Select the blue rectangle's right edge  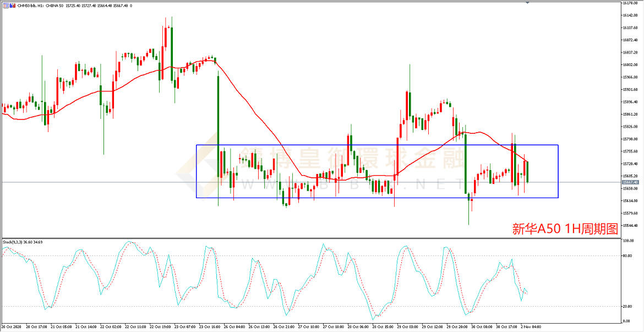[x=558, y=171]
